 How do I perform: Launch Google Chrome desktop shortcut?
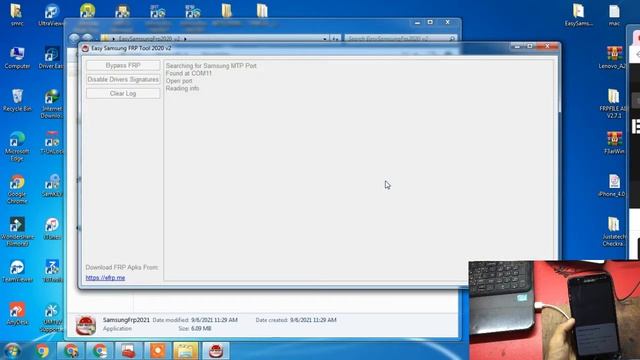17,189
